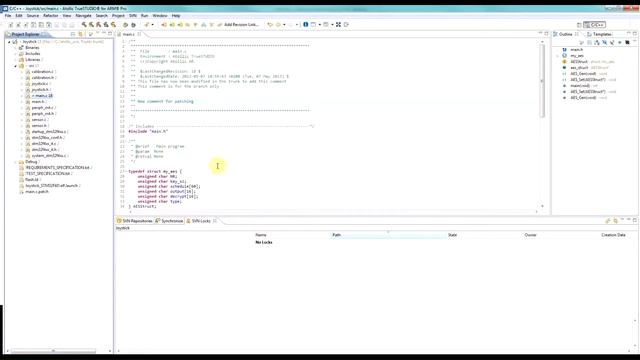The image size is (640, 360).
Task: Switch to the C/C++ perspective button
Action: tap(595, 25)
